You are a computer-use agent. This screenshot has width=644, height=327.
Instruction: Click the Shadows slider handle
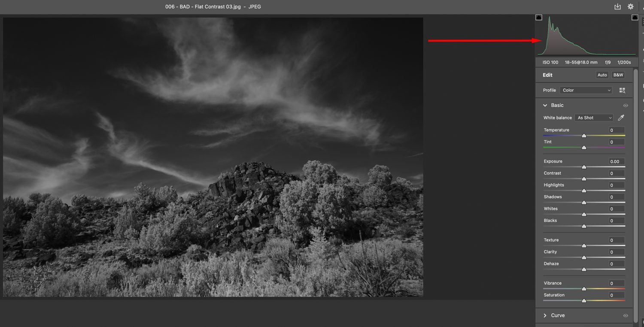[584, 203]
